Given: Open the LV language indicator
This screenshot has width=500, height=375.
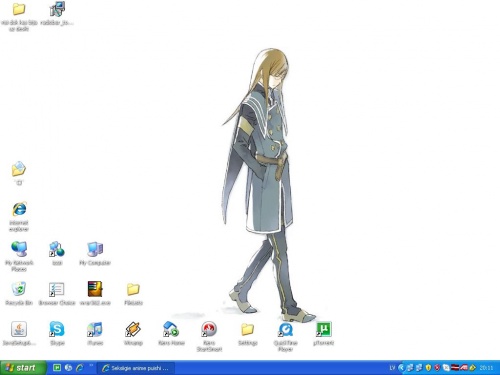Looking at the screenshot, I should (392, 368).
